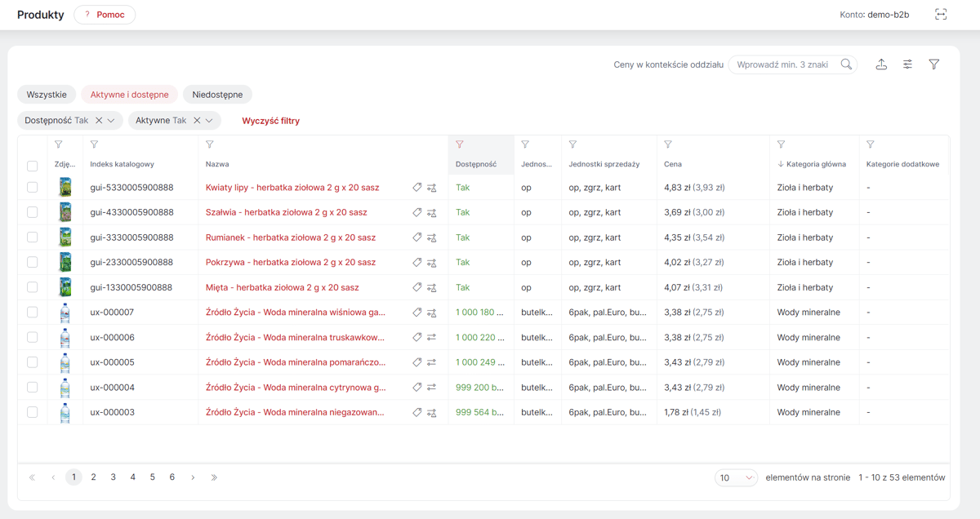Screen dimensions: 980x519
Task: Go to the next page arrow
Action: coord(193,477)
